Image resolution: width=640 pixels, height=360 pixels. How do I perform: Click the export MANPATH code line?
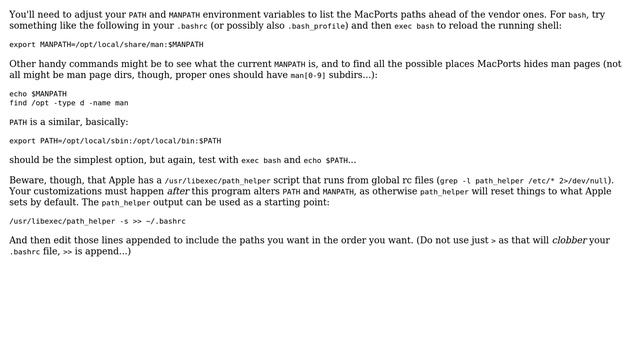coord(106,44)
